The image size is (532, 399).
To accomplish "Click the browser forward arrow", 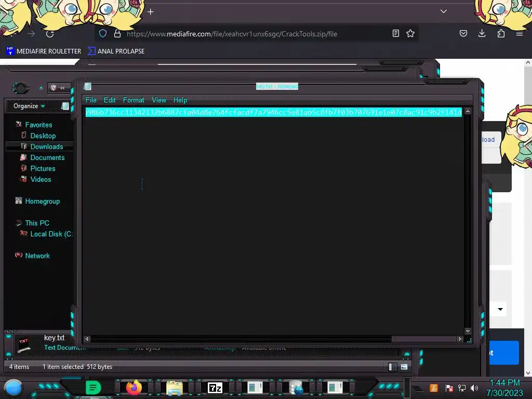I will [31, 34].
